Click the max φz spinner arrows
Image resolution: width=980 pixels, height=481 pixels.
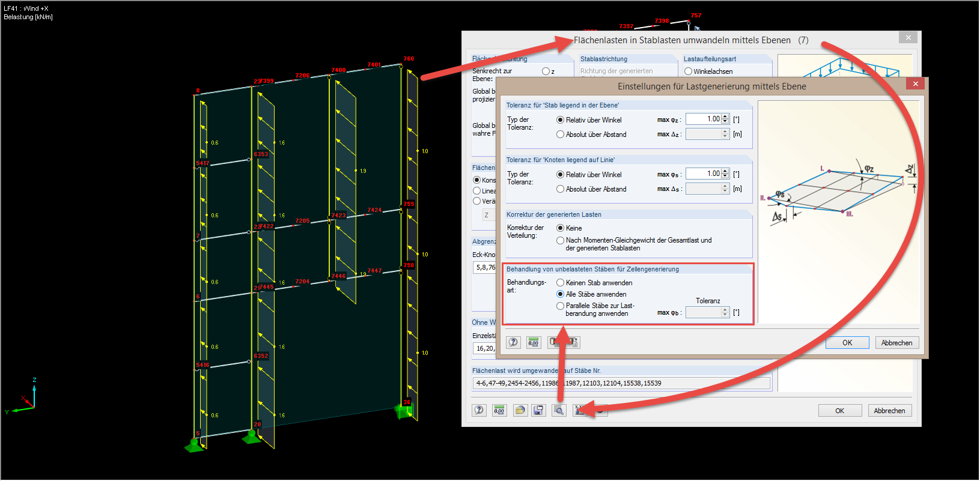coord(725,119)
